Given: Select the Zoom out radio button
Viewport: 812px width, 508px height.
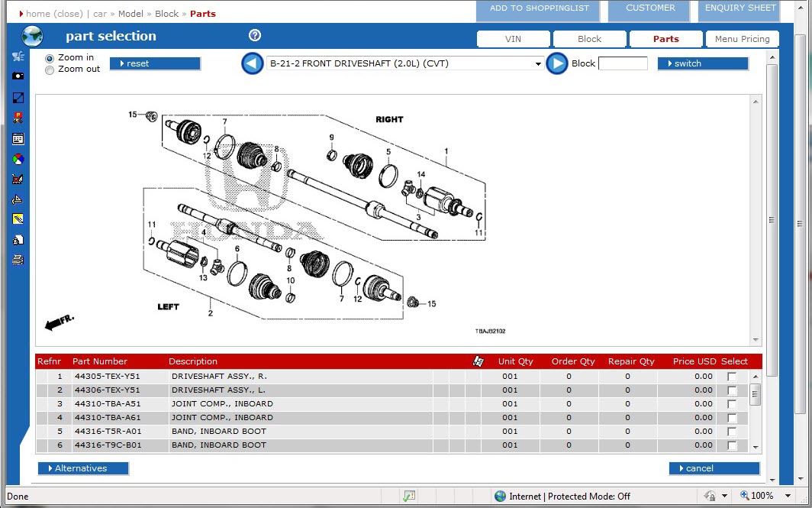Looking at the screenshot, I should pyautogui.click(x=50, y=70).
